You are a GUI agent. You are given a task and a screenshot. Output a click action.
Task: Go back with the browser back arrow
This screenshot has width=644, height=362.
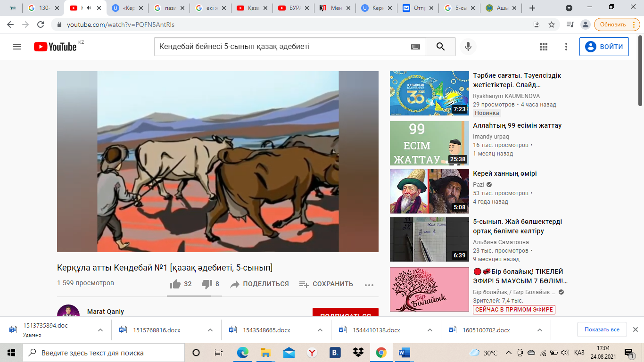tap(10, 25)
